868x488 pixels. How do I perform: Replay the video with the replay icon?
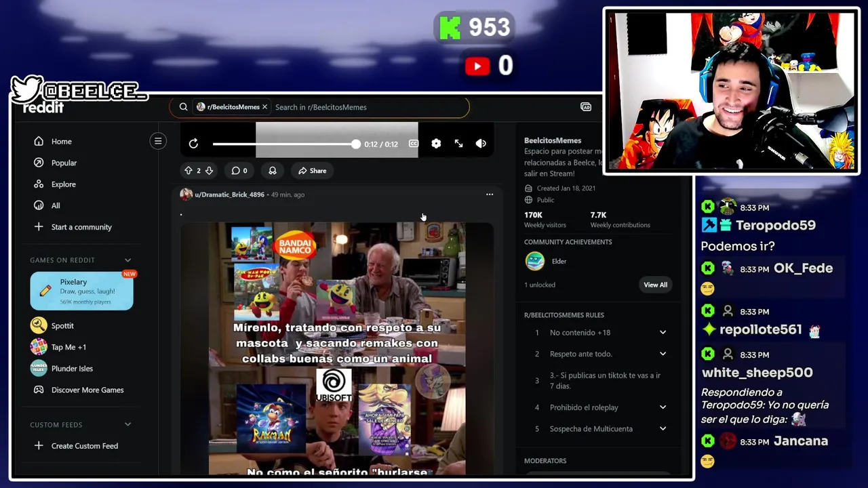click(193, 144)
